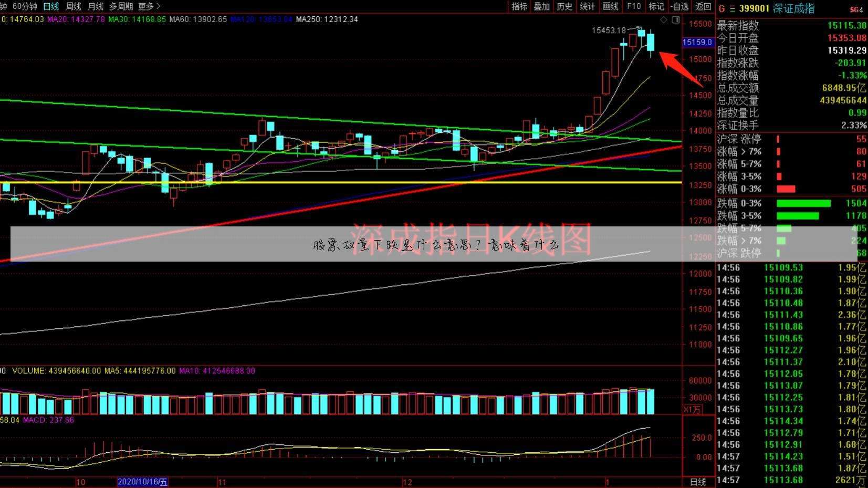
Task: Click the MA20: 14327.78 indicator label
Action: pyautogui.click(x=76, y=19)
